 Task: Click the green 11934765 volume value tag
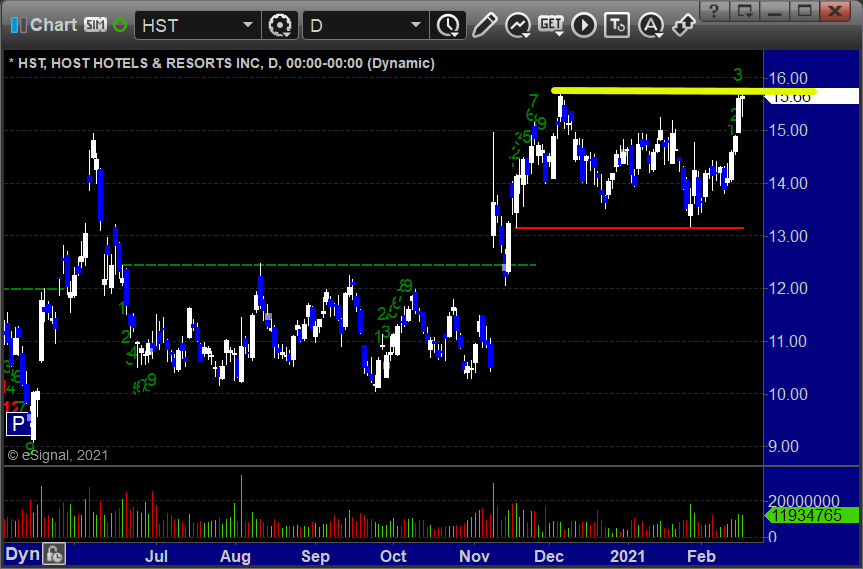[x=812, y=516]
